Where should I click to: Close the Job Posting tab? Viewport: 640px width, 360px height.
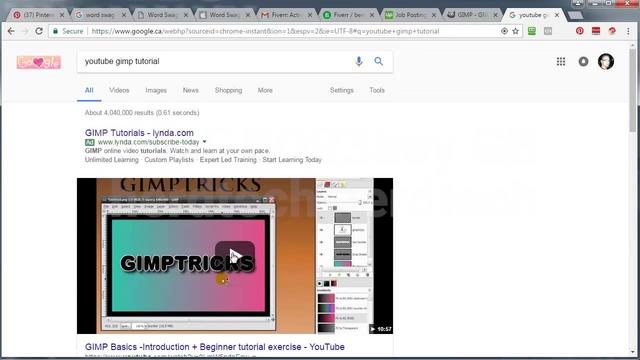coord(433,15)
